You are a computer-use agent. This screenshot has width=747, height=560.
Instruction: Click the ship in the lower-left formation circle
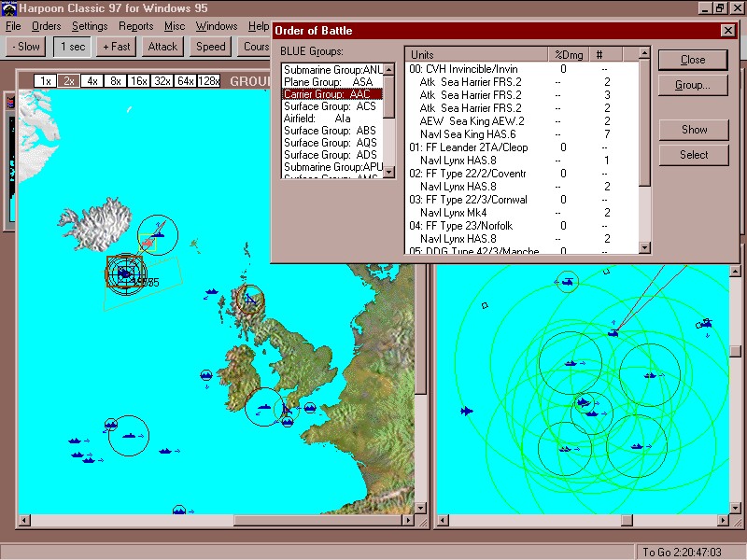565,449
